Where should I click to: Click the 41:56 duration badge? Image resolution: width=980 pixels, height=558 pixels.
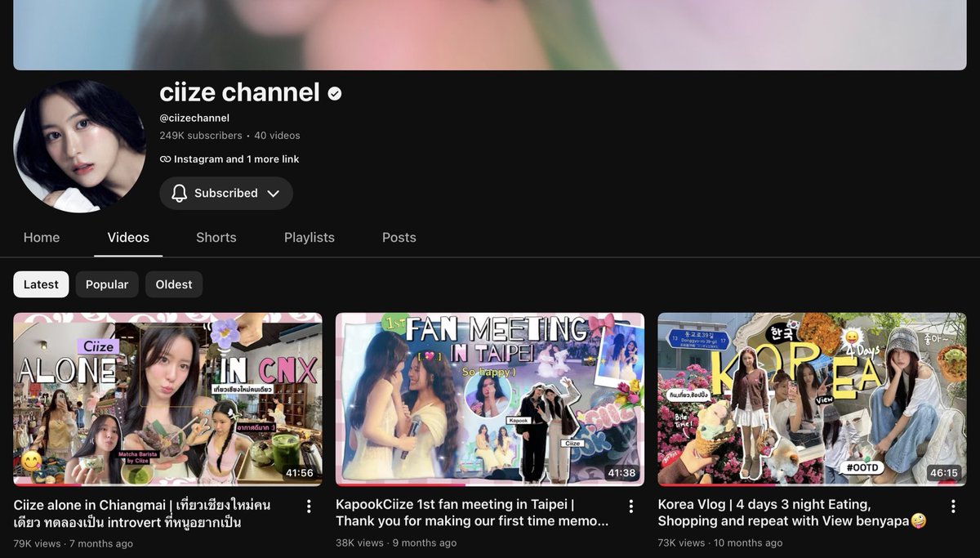click(x=299, y=473)
